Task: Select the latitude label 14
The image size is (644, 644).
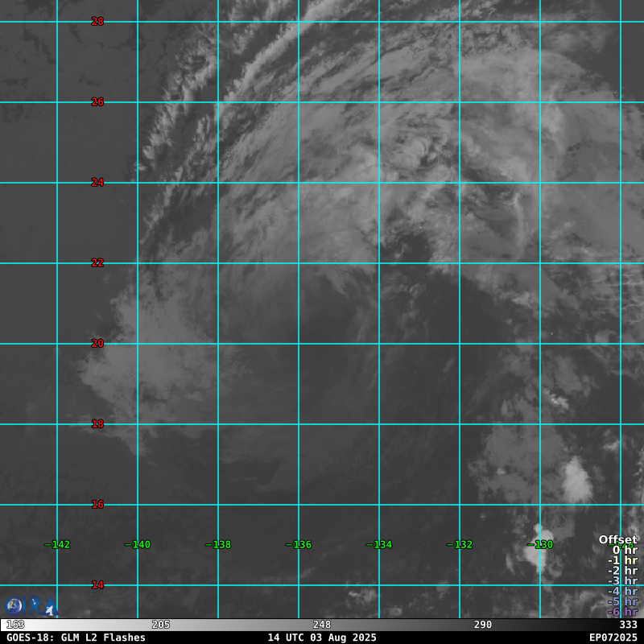Action: tap(97, 585)
